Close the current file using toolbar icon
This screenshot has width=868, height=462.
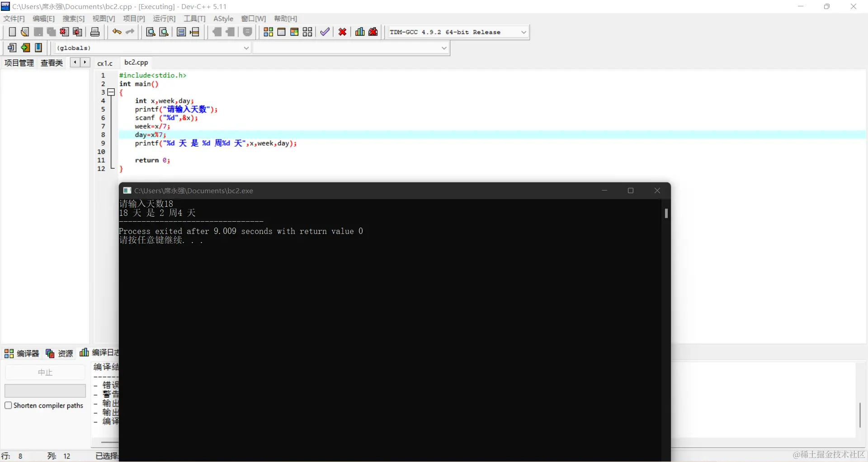click(65, 32)
